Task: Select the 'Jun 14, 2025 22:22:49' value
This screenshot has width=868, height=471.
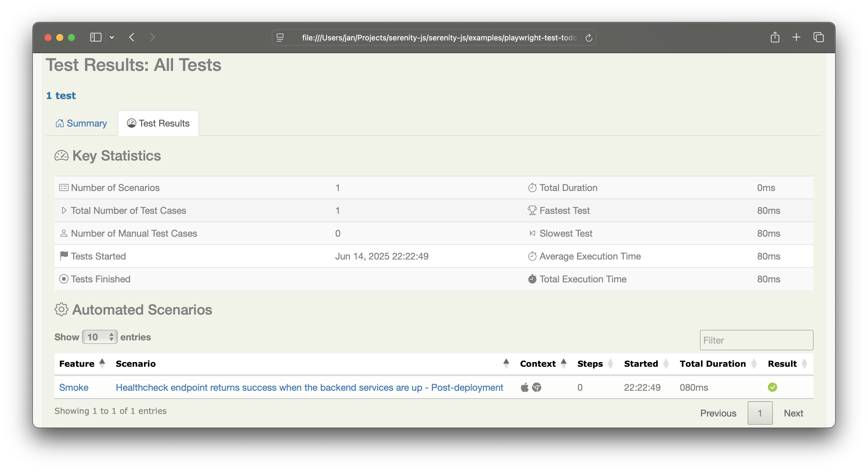Action: point(382,256)
